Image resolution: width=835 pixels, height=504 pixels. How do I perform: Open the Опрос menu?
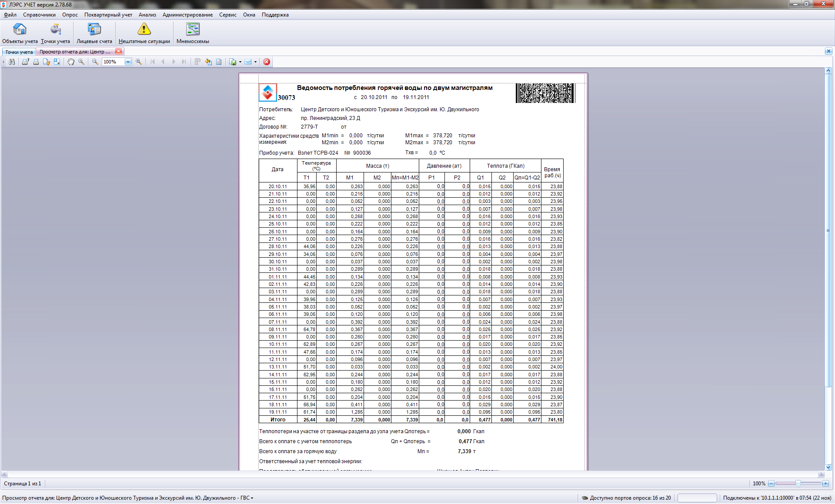click(70, 15)
